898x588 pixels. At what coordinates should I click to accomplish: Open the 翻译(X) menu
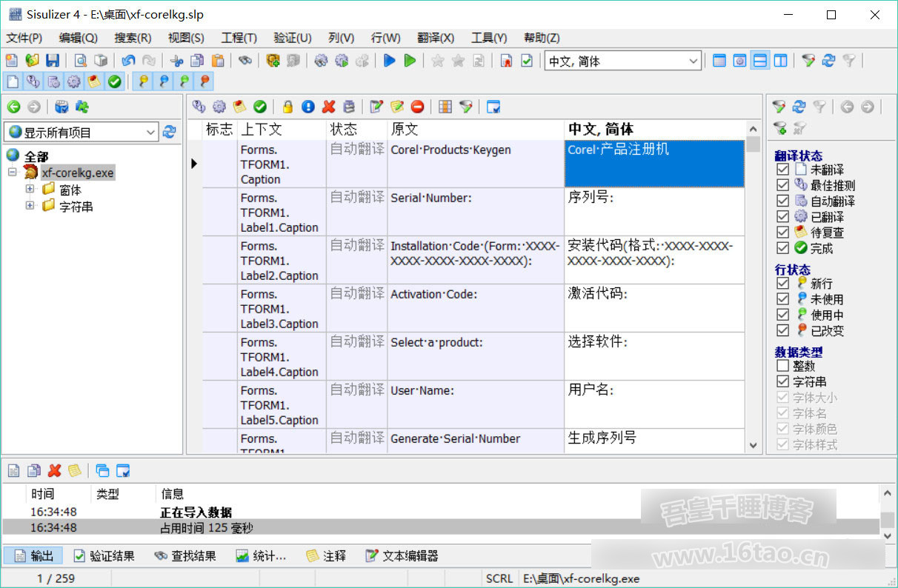(x=436, y=38)
